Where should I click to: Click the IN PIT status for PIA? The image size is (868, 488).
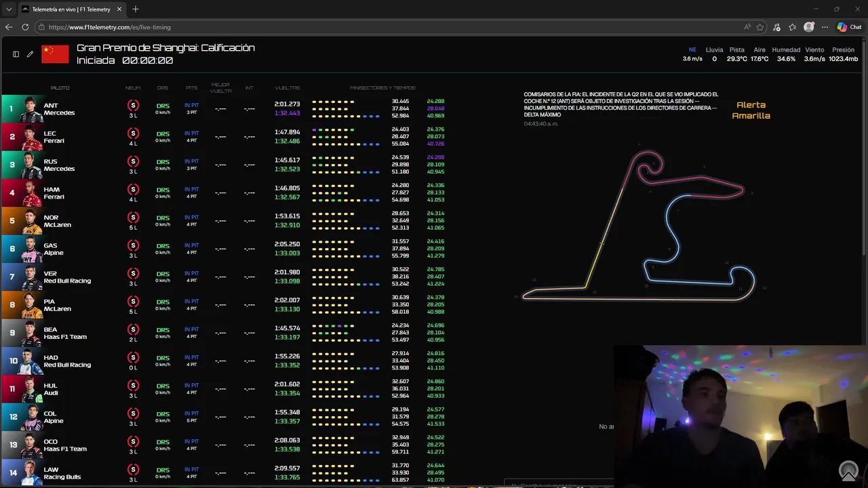click(191, 301)
